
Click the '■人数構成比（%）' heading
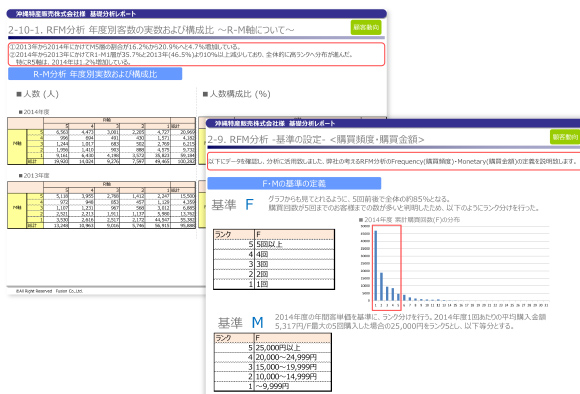(237, 94)
